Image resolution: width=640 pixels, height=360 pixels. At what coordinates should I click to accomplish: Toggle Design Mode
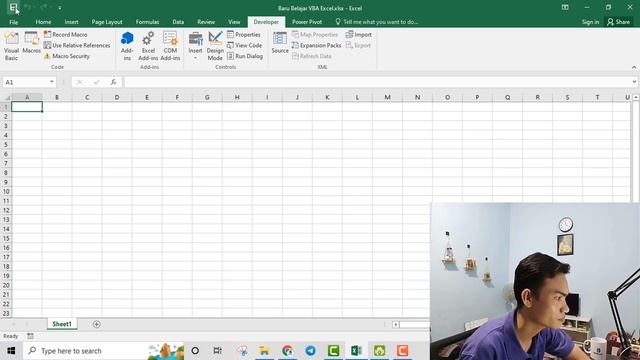[215, 46]
